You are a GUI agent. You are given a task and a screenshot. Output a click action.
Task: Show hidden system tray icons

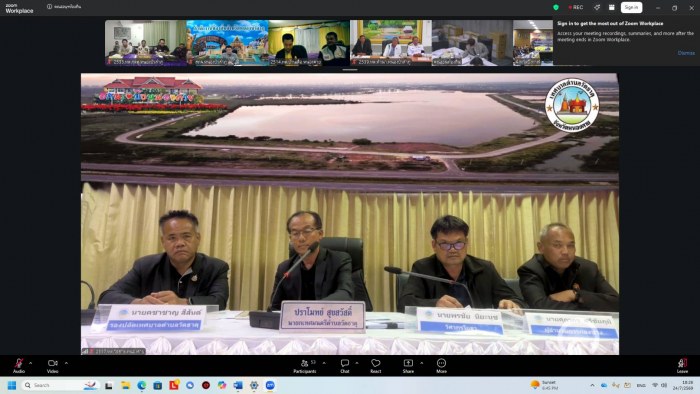(592, 386)
